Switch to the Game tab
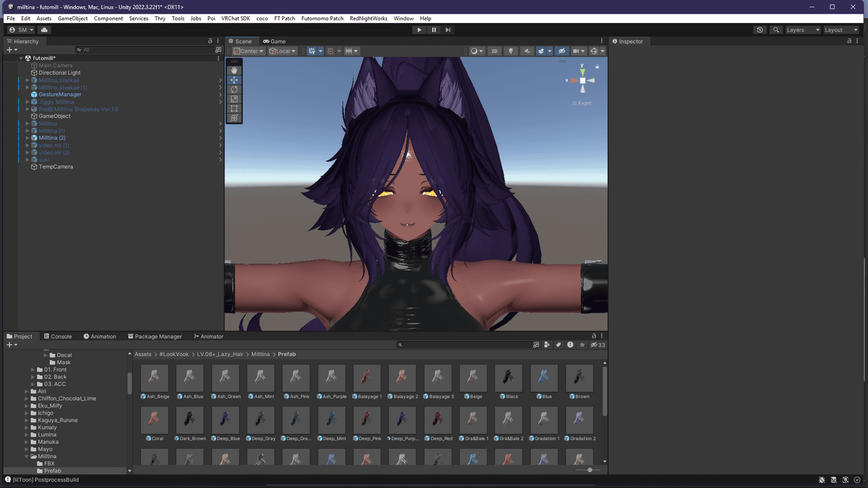Image resolution: width=868 pixels, height=488 pixels. [x=275, y=41]
